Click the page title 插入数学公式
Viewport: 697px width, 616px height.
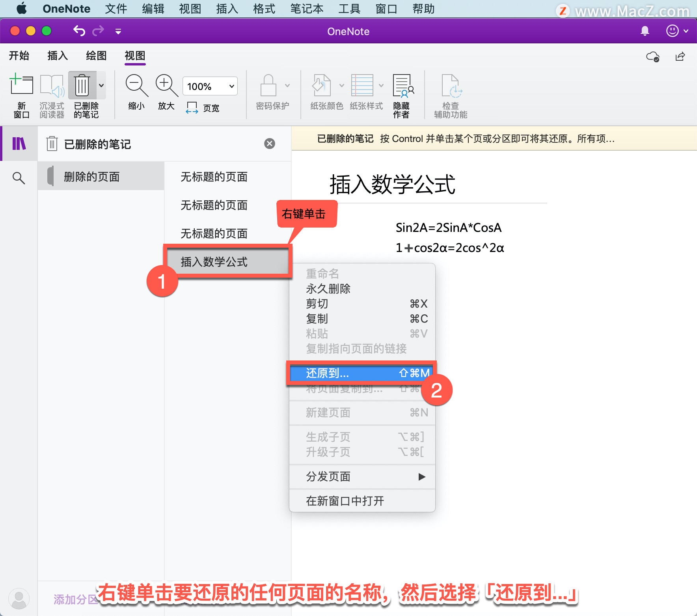392,184
